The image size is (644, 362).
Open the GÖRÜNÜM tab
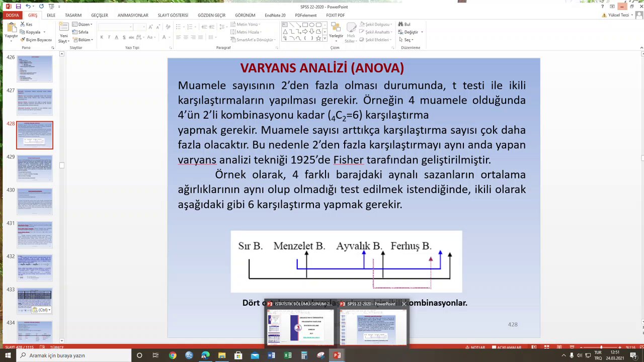[x=245, y=15]
